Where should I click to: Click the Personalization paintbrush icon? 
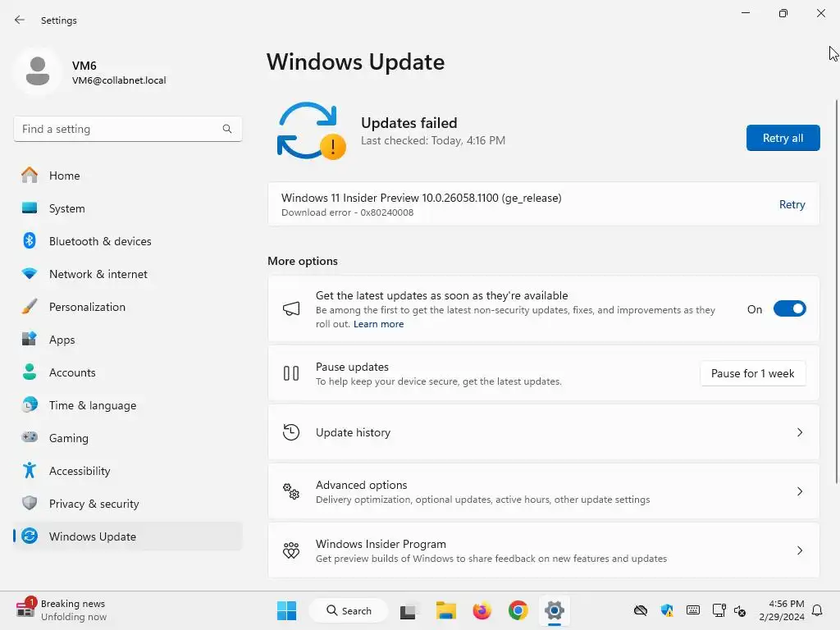(x=30, y=307)
